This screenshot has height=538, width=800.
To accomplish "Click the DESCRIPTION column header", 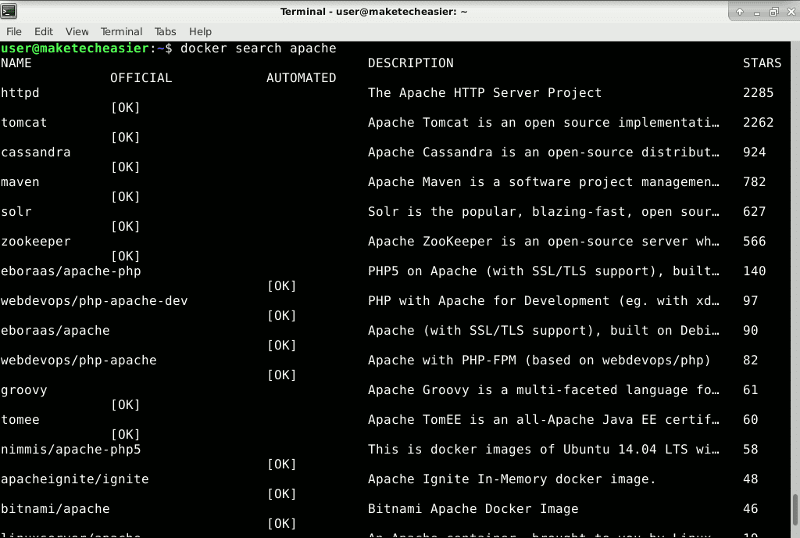I will (411, 63).
